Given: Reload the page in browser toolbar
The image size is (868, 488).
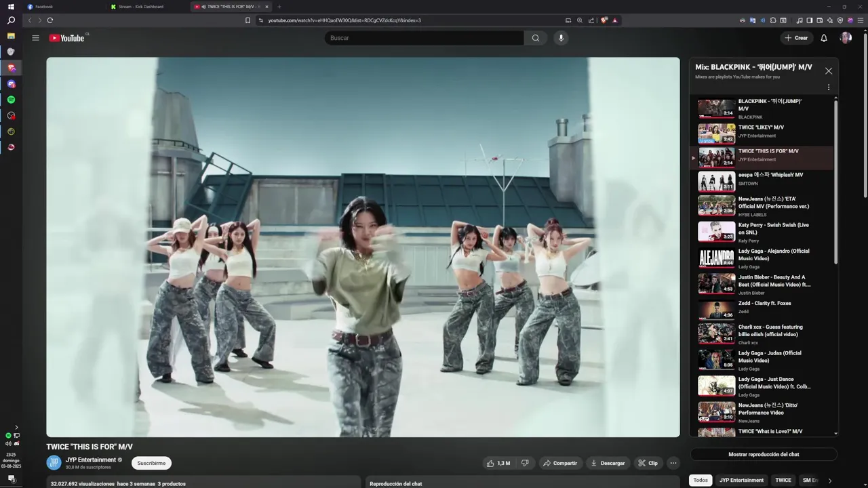Looking at the screenshot, I should pos(50,20).
